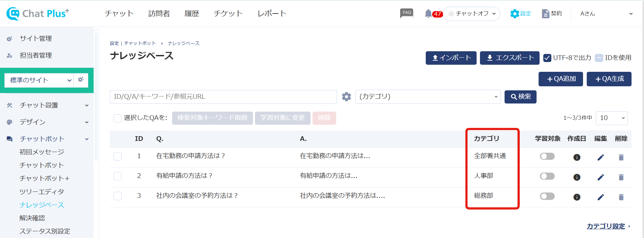This screenshot has width=644, height=238.
Task: Check the box for QA row 2
Action: click(118, 176)
